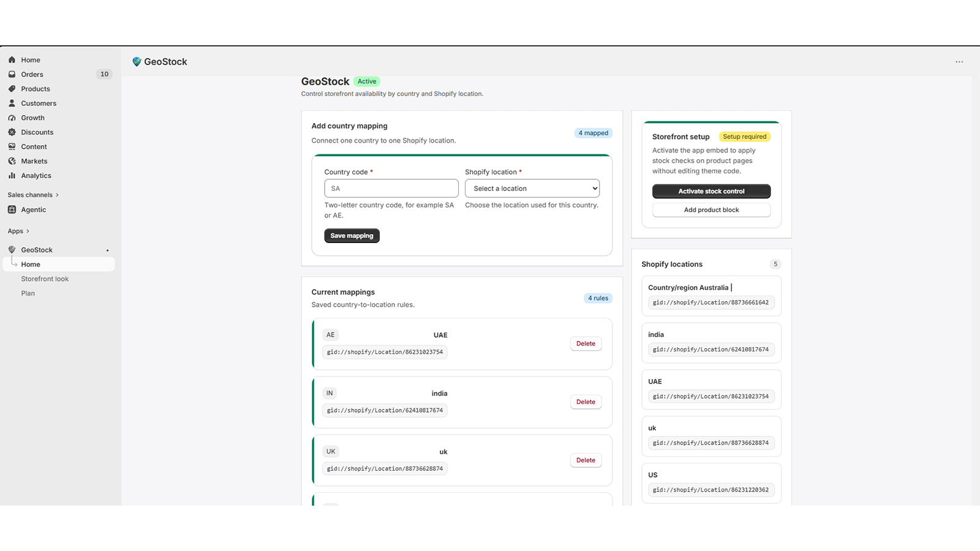Focus the Country code input field
Screen dimensions: 980x551
click(x=391, y=189)
